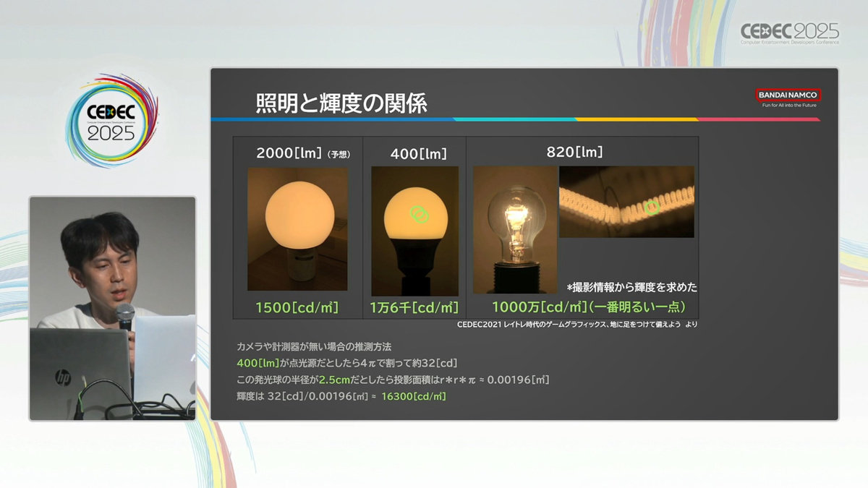Screen dimensions: 868x488
Task: Click the CEDEC2021 source citation text
Action: 576,325
